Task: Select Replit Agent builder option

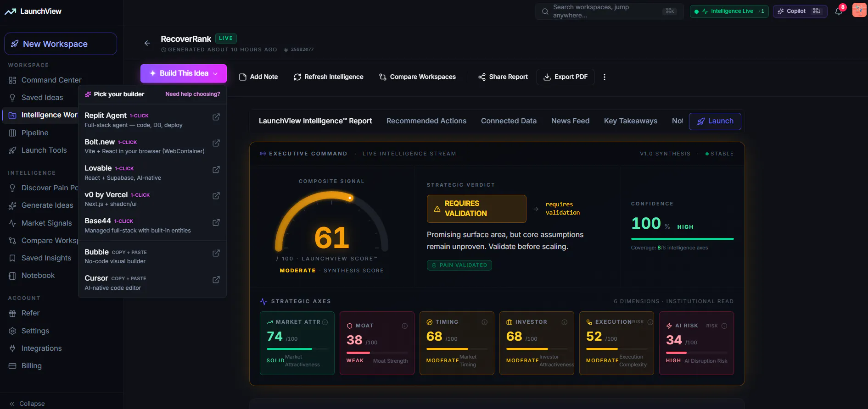Action: click(x=152, y=120)
